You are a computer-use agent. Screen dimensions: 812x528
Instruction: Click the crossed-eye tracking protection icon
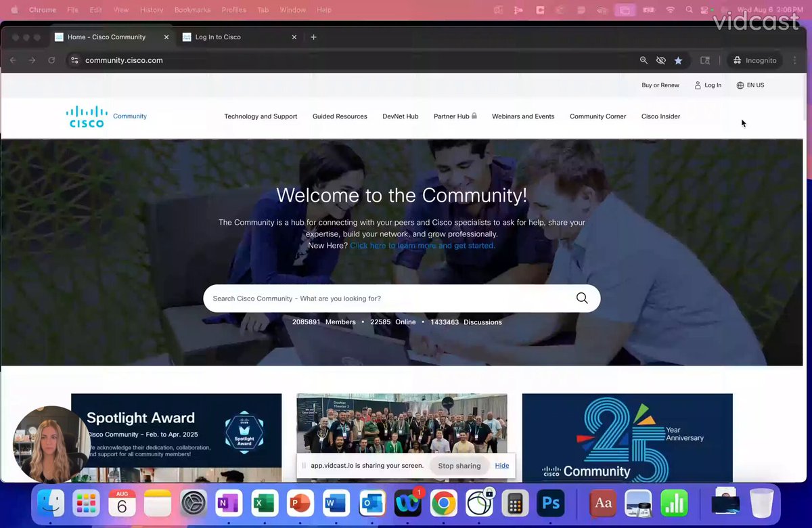(661, 60)
